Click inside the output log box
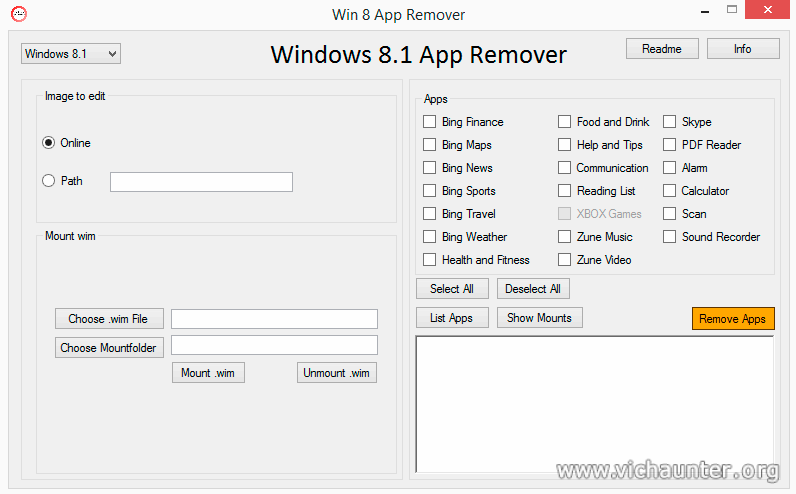Viewport: 796px width, 494px height. point(595,405)
